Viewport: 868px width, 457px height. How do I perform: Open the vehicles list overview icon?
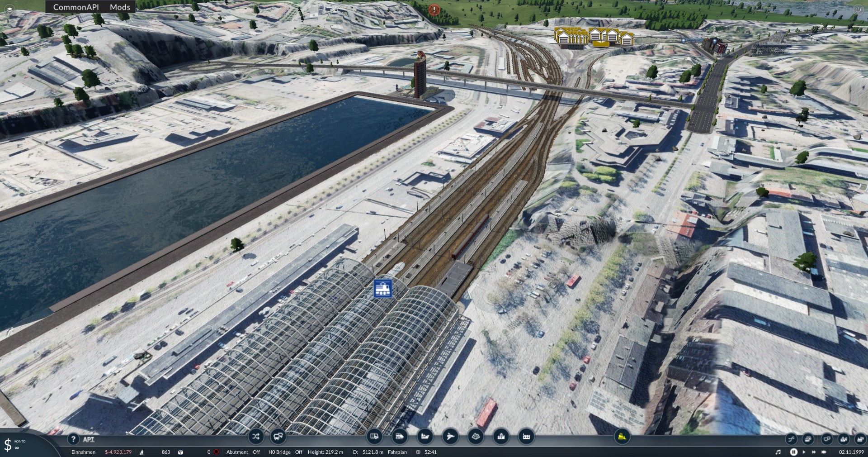(x=808, y=439)
